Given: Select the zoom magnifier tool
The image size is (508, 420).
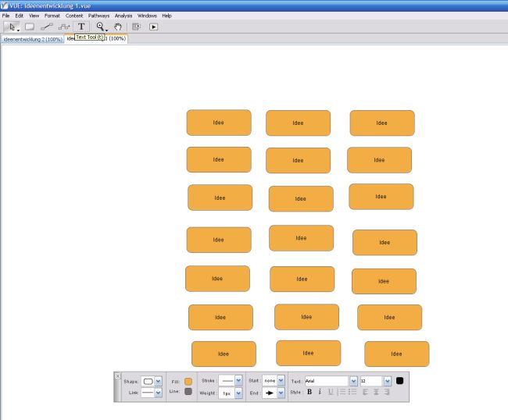Looking at the screenshot, I should [100, 27].
